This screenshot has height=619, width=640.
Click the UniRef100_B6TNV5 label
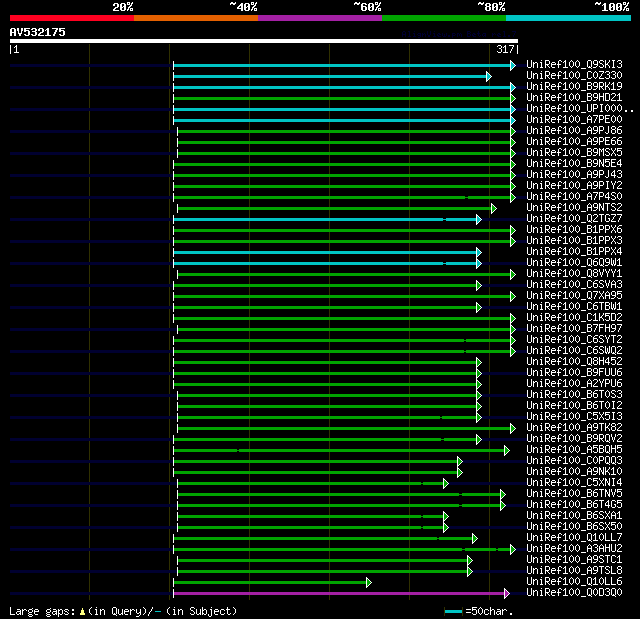[574, 494]
